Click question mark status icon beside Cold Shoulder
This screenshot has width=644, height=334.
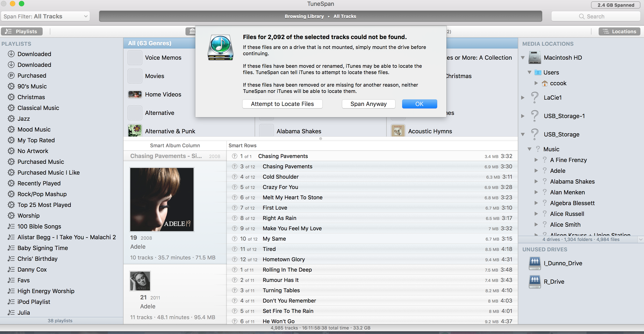click(234, 177)
